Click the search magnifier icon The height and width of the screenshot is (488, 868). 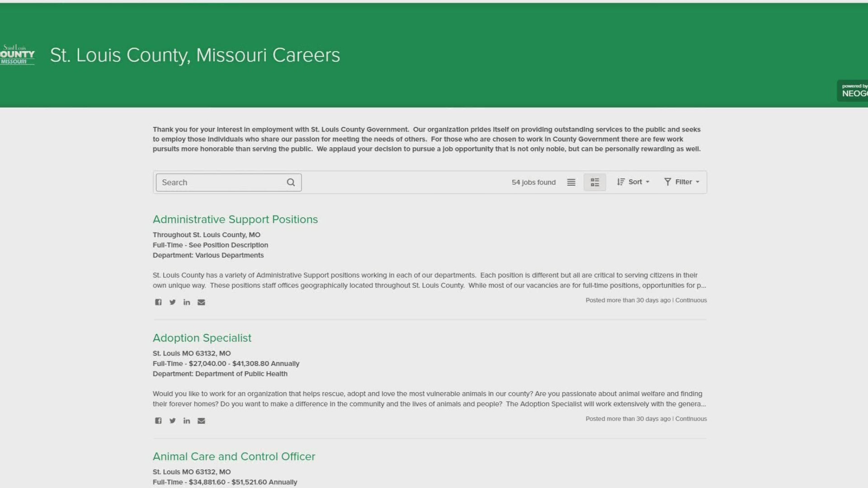(x=291, y=183)
